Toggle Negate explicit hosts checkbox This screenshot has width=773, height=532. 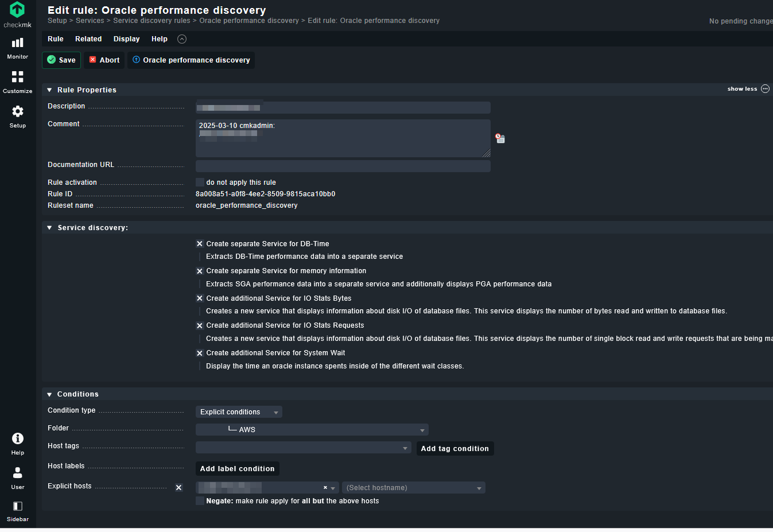click(200, 501)
